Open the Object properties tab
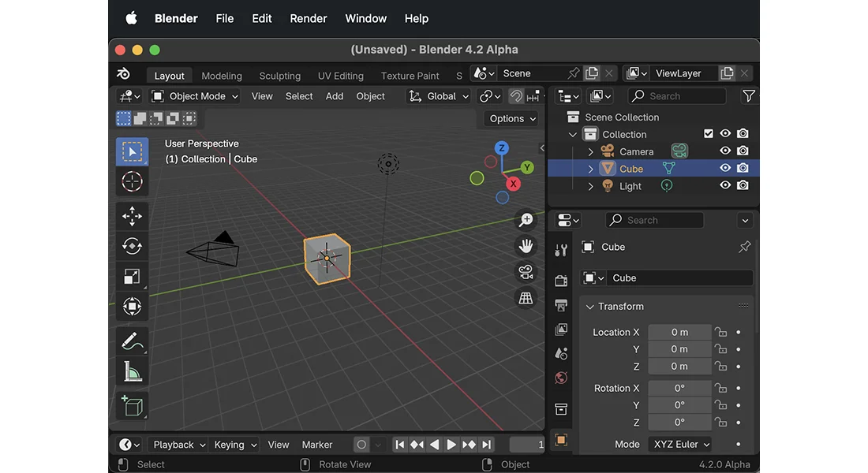This screenshot has width=868, height=473. (561, 441)
